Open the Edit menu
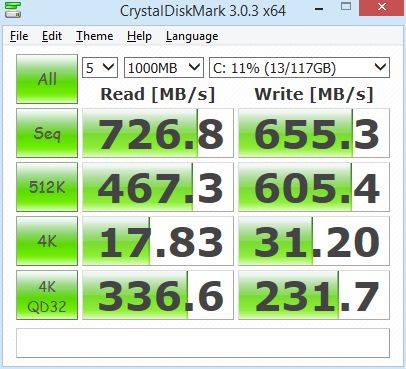Viewport: 406px width, 369px height. click(52, 36)
